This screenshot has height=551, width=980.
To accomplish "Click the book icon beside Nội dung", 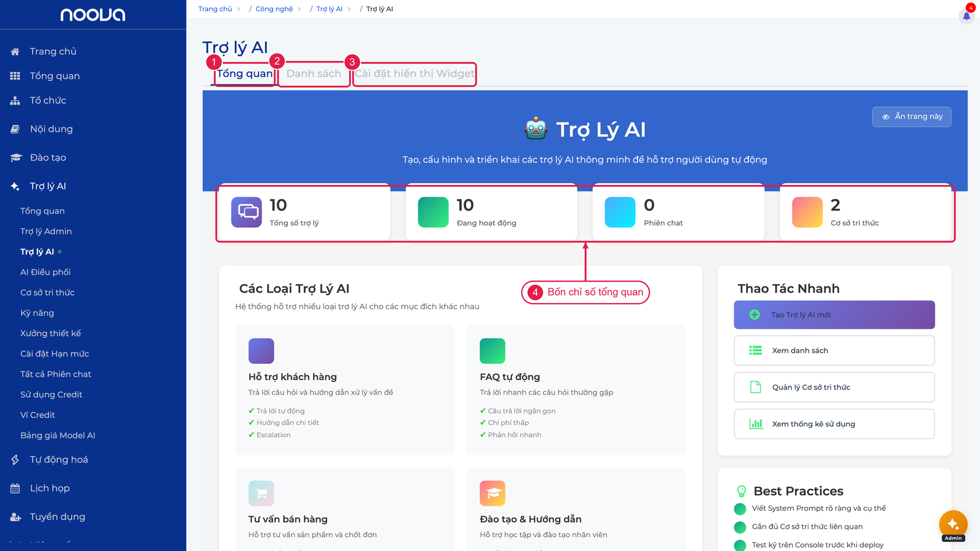I will tap(15, 129).
